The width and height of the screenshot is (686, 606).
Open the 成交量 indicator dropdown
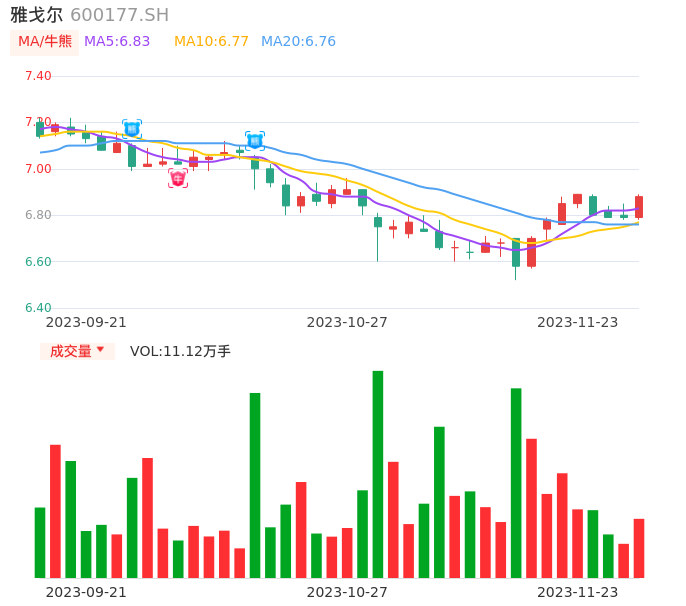(x=77, y=351)
